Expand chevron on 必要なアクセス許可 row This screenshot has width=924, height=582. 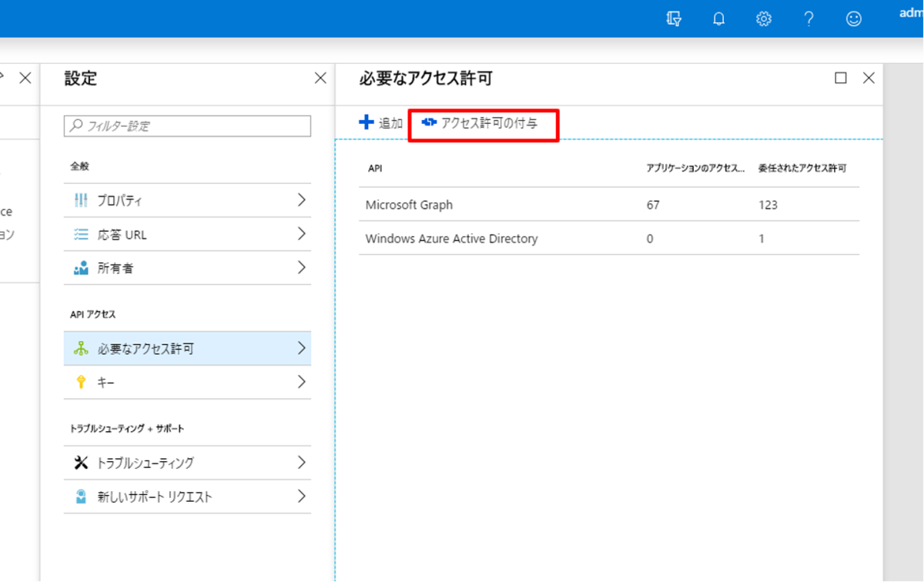point(301,349)
